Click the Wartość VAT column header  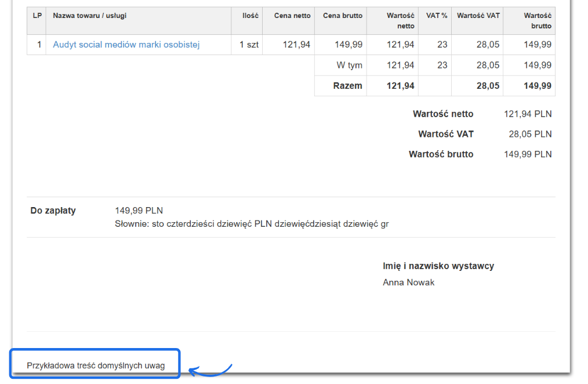(478, 16)
